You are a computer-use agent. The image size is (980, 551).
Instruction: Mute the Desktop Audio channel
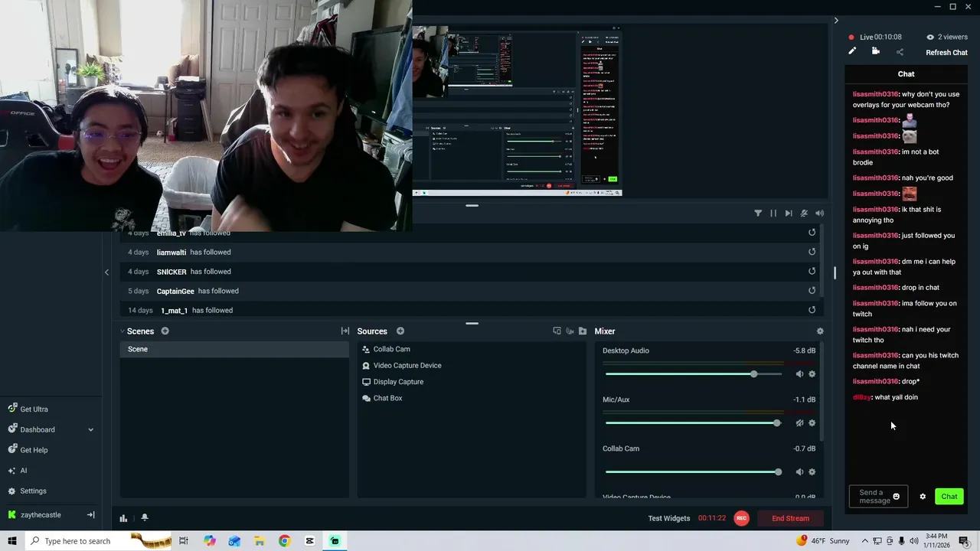(x=799, y=374)
